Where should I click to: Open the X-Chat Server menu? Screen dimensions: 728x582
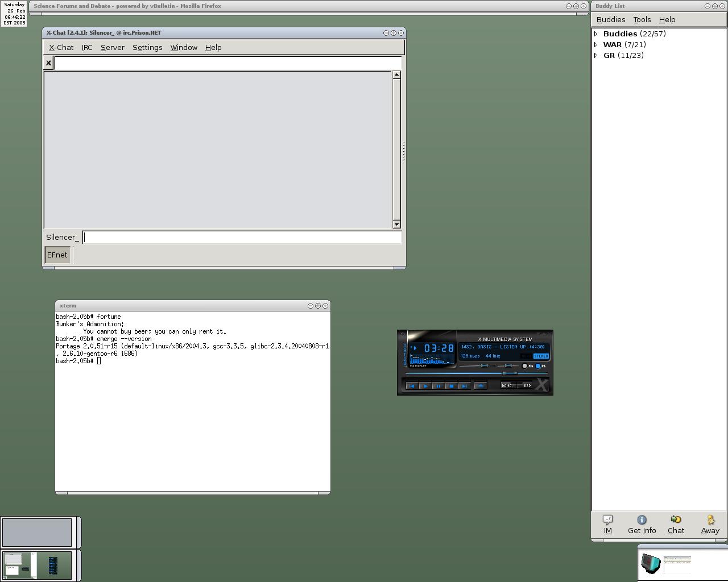click(x=112, y=48)
